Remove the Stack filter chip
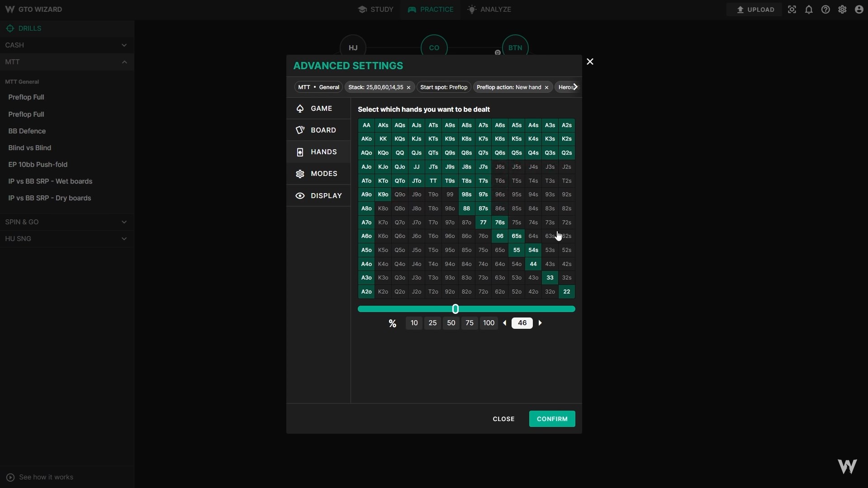868x488 pixels. [x=408, y=87]
